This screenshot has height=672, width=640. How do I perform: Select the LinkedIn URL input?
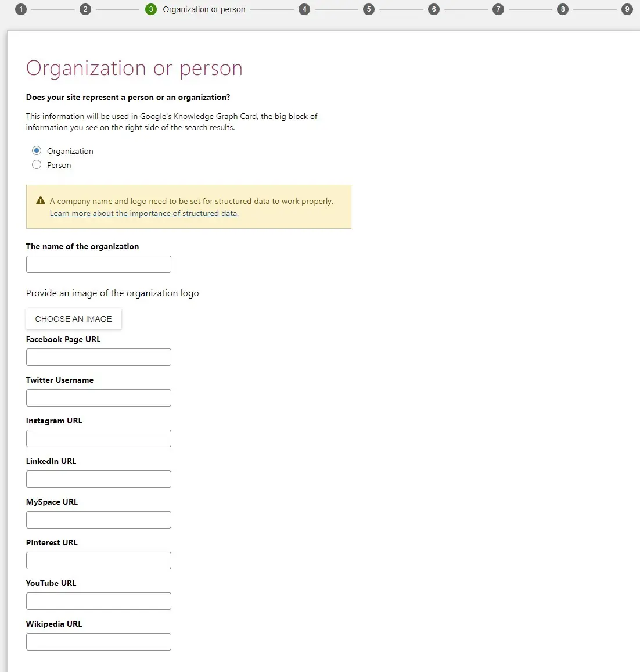[99, 479]
